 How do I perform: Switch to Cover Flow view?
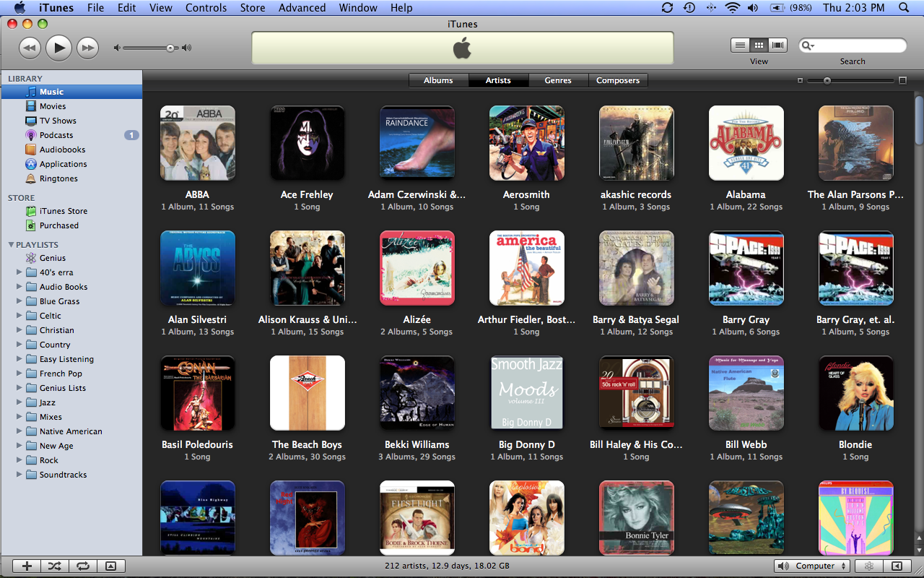pyautogui.click(x=777, y=45)
